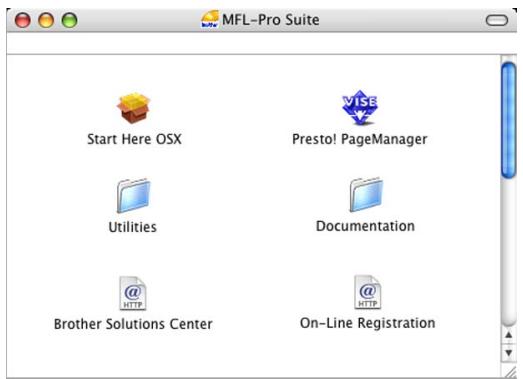The image size is (523, 379).
Task: Open the Start Here OSX installer package icon
Action: [x=134, y=108]
